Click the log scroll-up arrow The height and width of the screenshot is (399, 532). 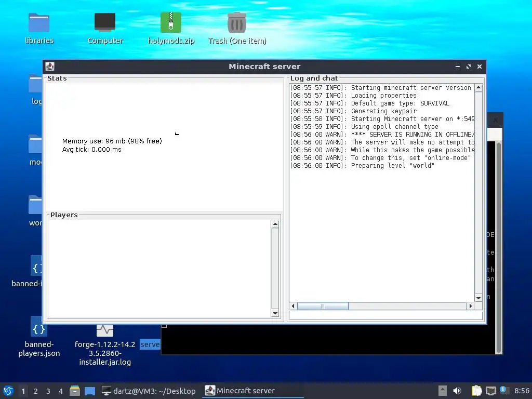tap(478, 88)
